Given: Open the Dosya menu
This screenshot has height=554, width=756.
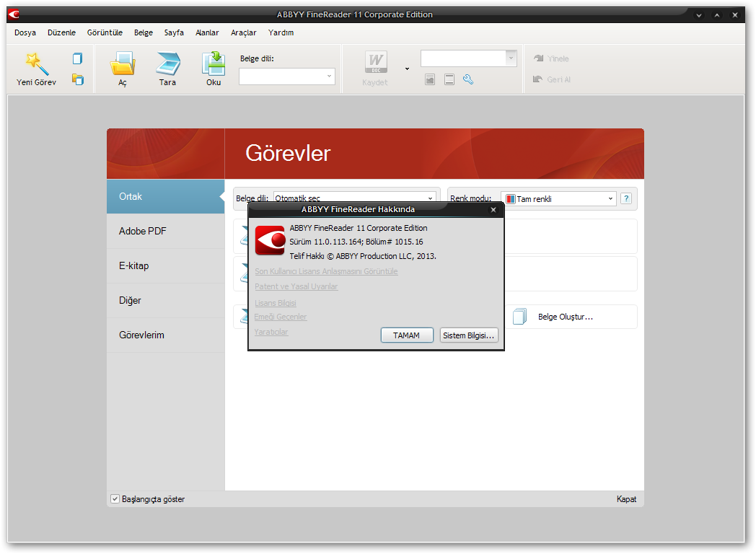Looking at the screenshot, I should [x=25, y=32].
